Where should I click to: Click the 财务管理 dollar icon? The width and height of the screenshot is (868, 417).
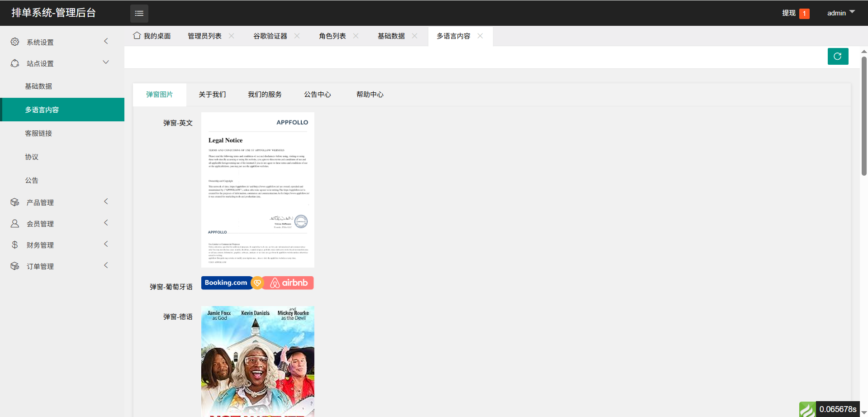click(15, 245)
